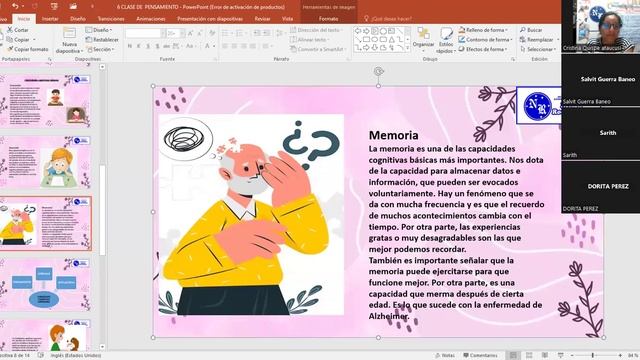Click decrease list indent level
The height and width of the screenshot is (360, 640).
257,33
